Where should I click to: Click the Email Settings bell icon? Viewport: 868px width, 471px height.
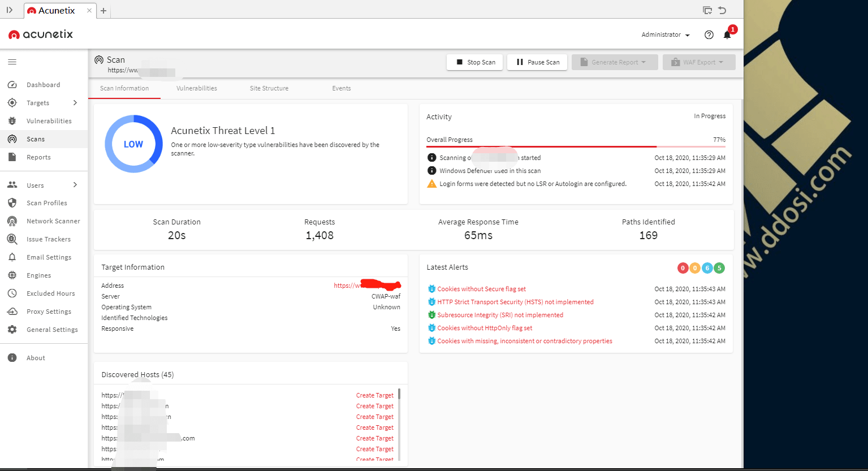click(12, 257)
